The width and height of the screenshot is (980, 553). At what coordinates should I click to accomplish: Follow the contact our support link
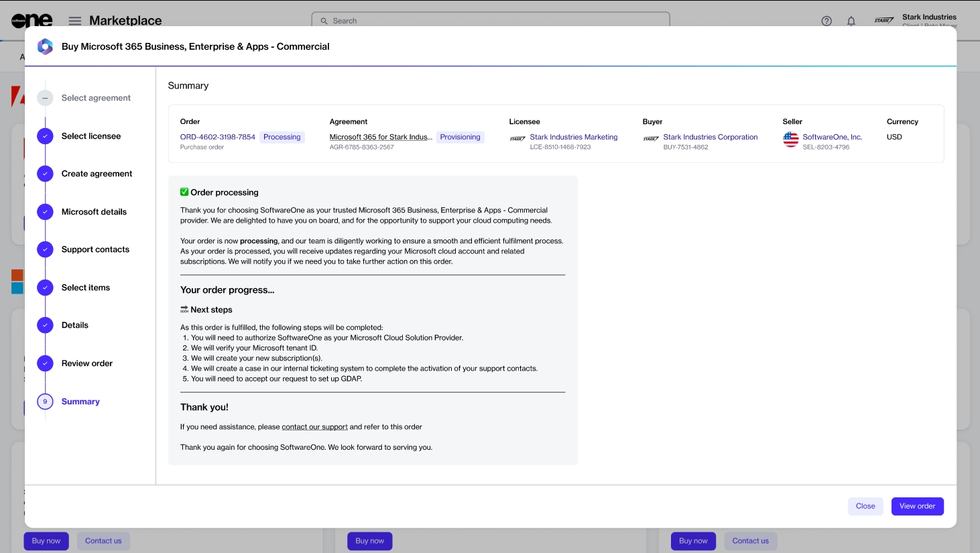coord(314,427)
